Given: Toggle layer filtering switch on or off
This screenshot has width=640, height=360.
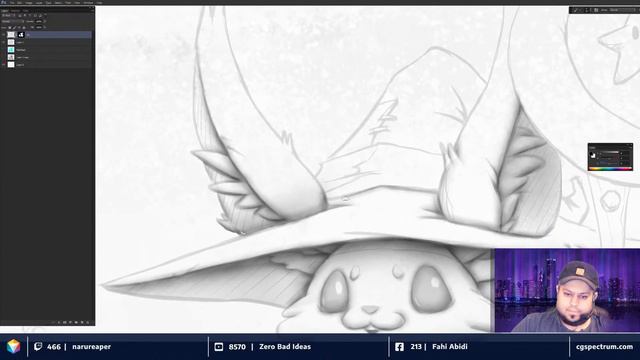Looking at the screenshot, I should 46,15.
